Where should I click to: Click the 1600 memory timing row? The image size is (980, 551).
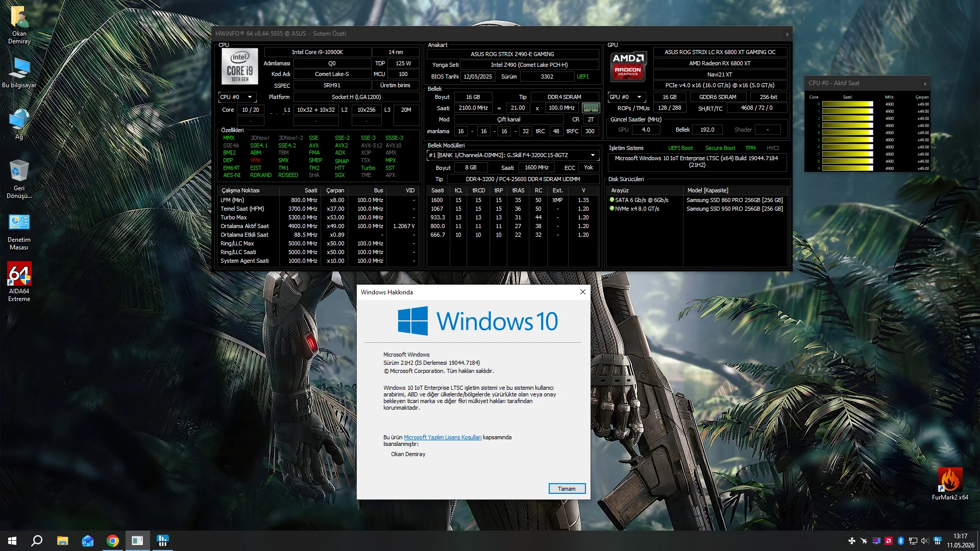pyautogui.click(x=512, y=200)
